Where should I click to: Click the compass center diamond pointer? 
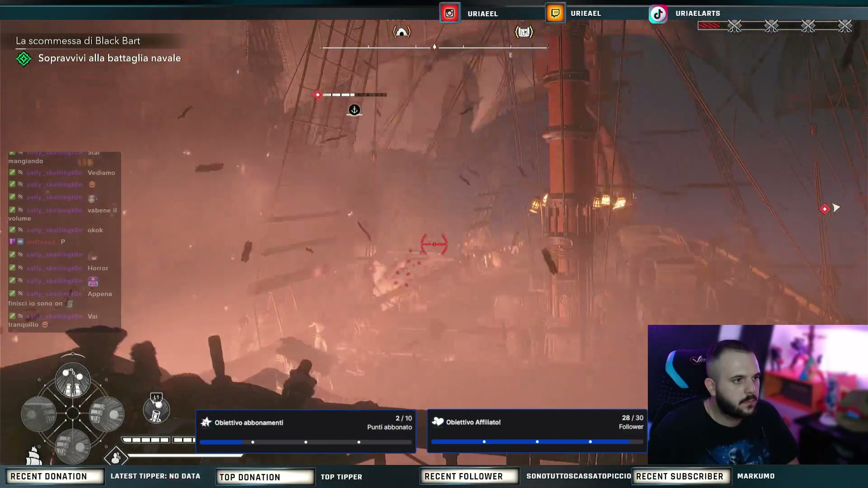pos(434,47)
